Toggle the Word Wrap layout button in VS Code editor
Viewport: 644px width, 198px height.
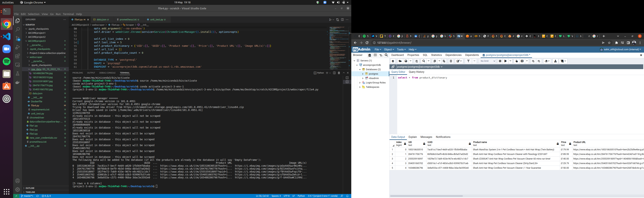[x=342, y=20]
